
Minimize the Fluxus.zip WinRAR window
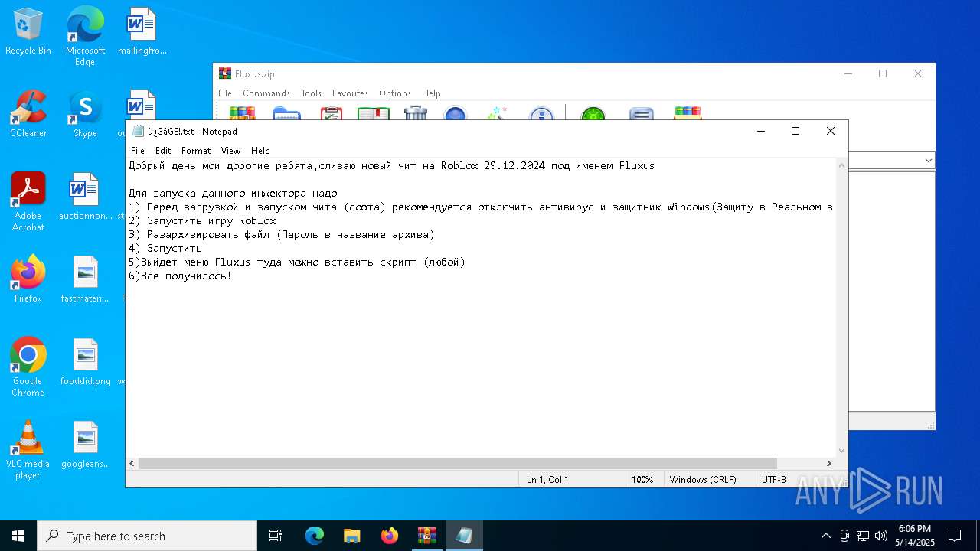[848, 73]
